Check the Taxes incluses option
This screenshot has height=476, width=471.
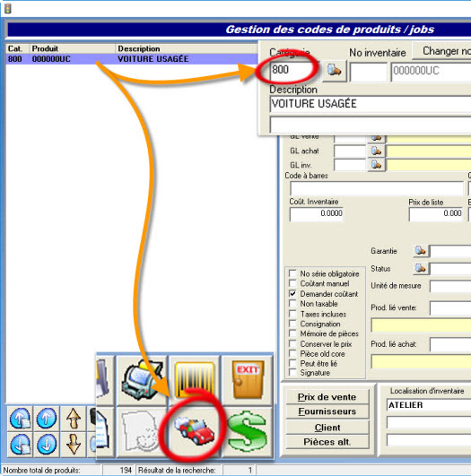[x=292, y=314]
